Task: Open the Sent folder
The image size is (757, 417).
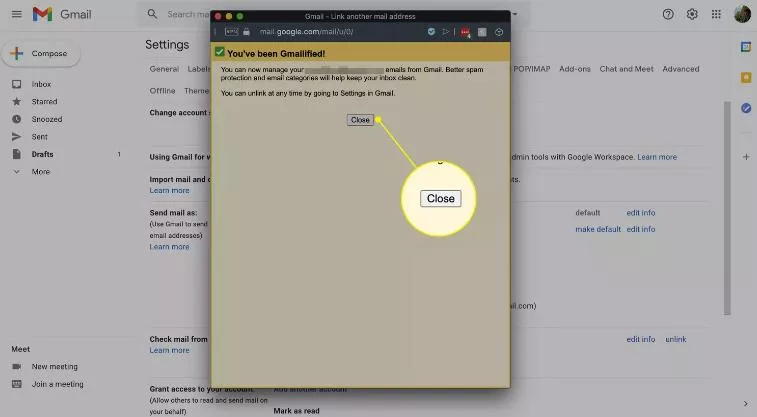Action: [40, 137]
